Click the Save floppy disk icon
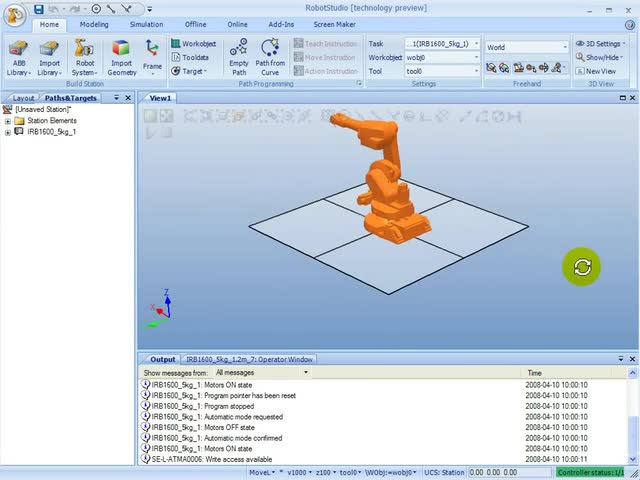The image size is (640, 480). [x=39, y=9]
